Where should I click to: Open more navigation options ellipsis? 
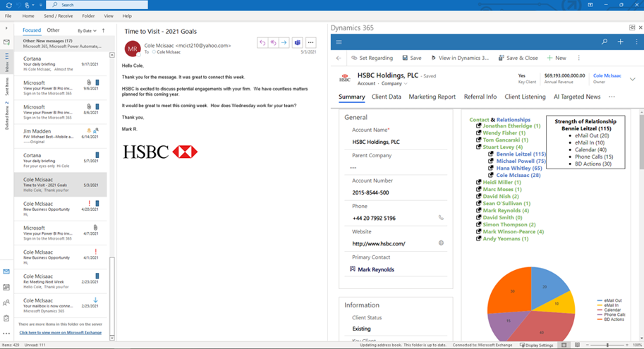tap(6, 333)
